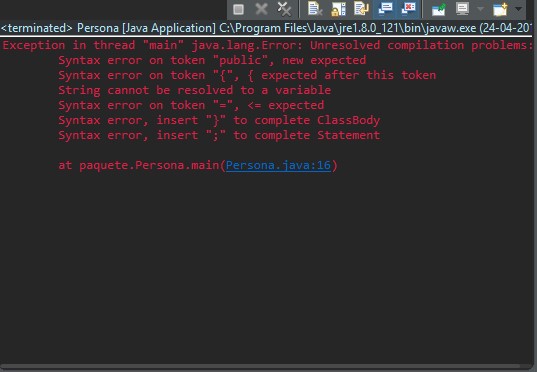Remove all terminated launches with double X

[284, 9]
